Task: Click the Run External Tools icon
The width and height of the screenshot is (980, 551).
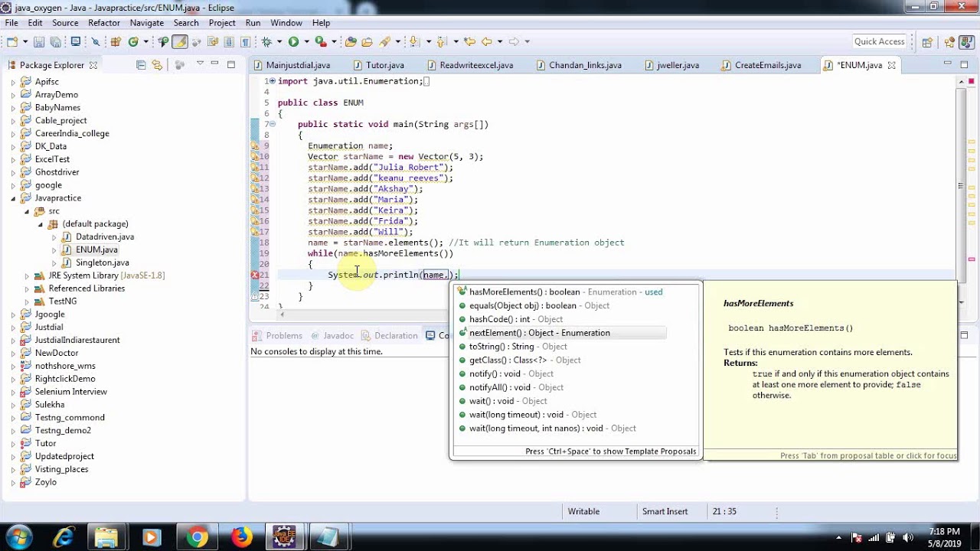Action: click(x=321, y=41)
